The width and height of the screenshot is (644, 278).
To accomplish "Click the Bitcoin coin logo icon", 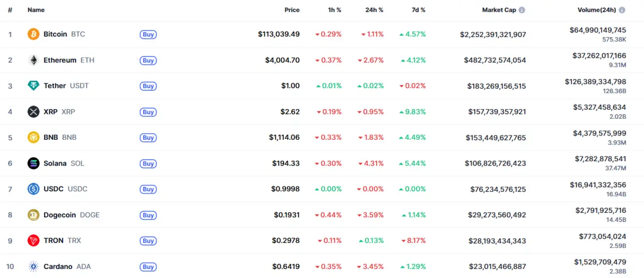I will [33, 34].
